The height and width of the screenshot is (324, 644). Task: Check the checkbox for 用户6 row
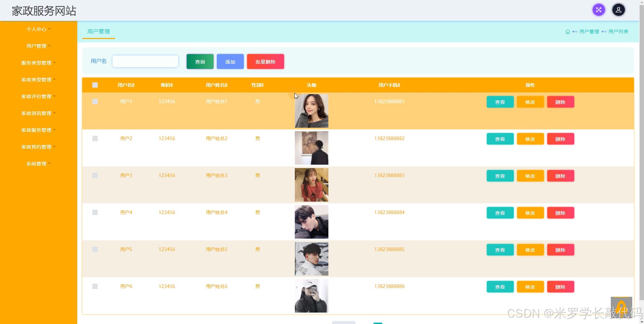point(95,286)
